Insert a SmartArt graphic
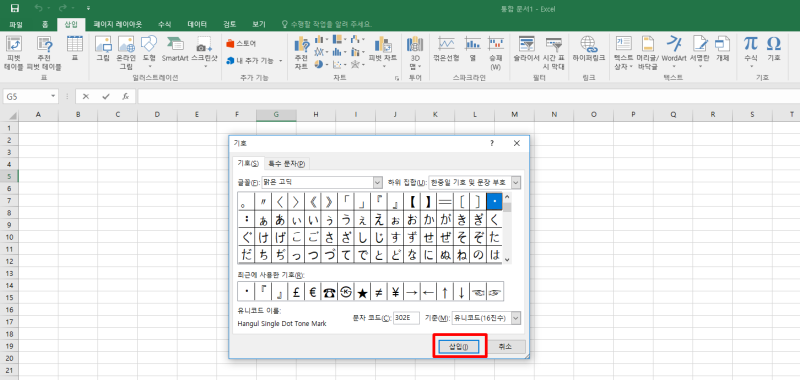This screenshot has height=380, width=800. [x=176, y=49]
